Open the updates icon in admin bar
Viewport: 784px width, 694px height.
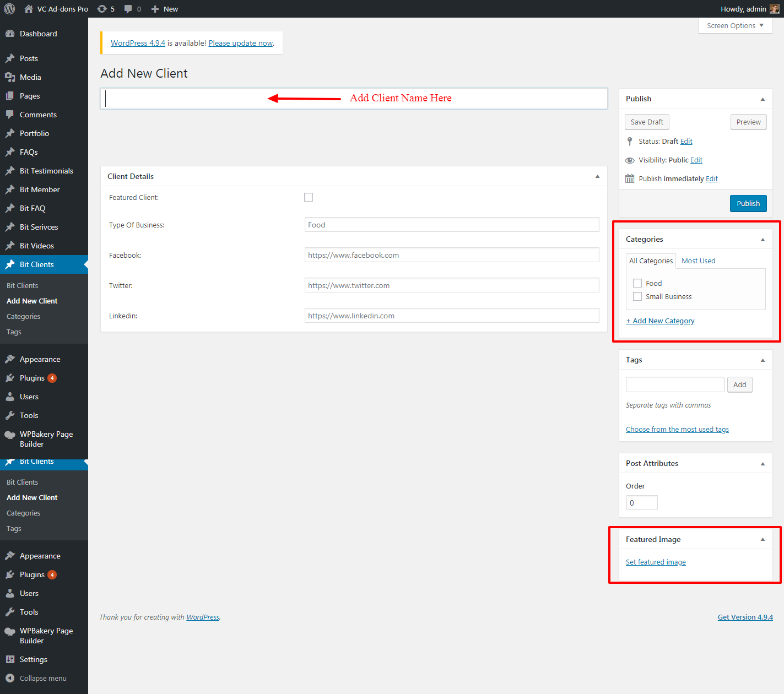pos(102,9)
